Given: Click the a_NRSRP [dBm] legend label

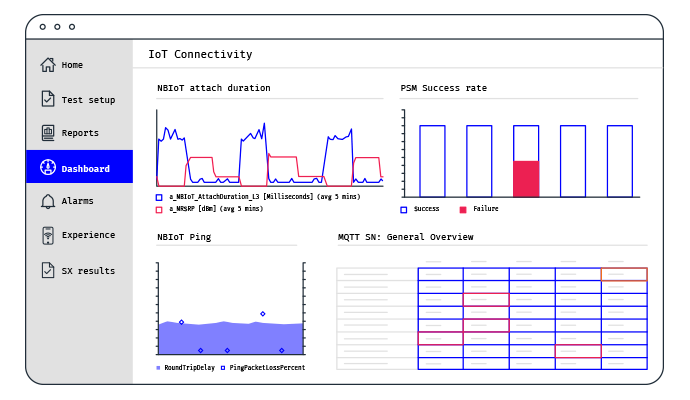Looking at the screenshot, I should [x=216, y=209].
